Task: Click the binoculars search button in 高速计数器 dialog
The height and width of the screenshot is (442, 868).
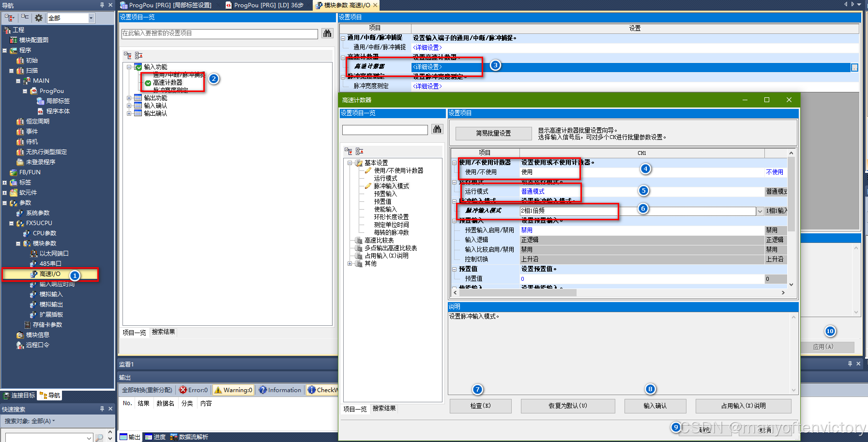Action: (x=437, y=129)
